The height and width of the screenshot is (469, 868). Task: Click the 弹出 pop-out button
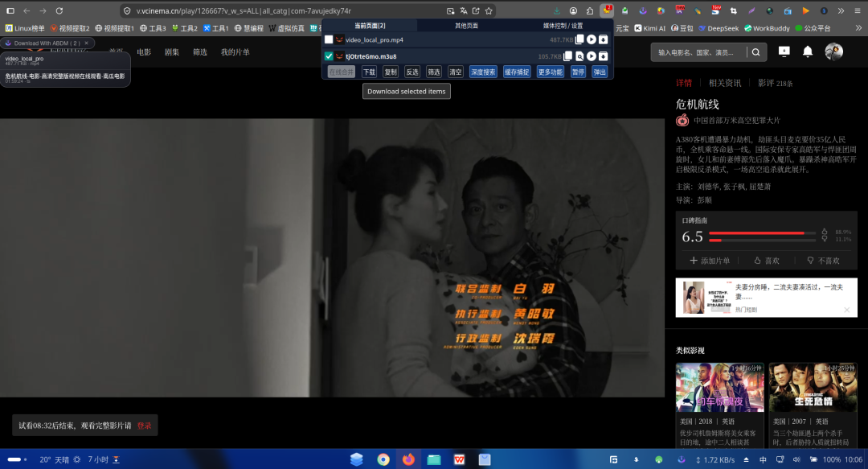[600, 72]
